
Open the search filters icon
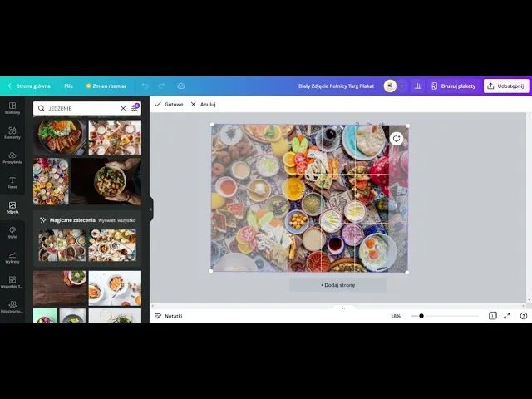click(135, 107)
